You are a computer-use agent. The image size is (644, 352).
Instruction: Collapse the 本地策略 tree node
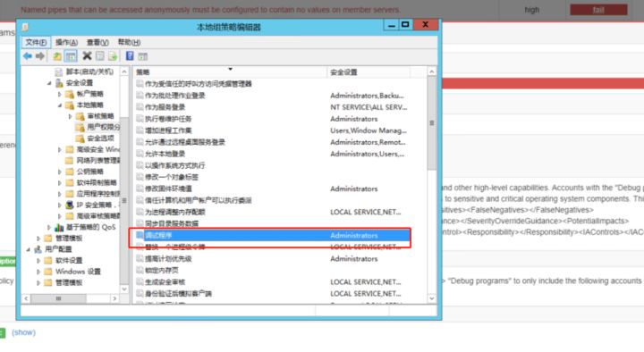coord(60,105)
